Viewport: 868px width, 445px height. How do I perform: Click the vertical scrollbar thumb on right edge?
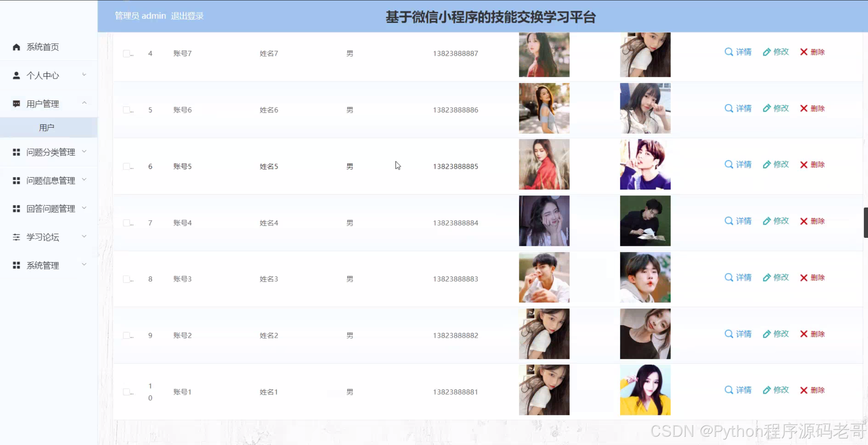(865, 223)
